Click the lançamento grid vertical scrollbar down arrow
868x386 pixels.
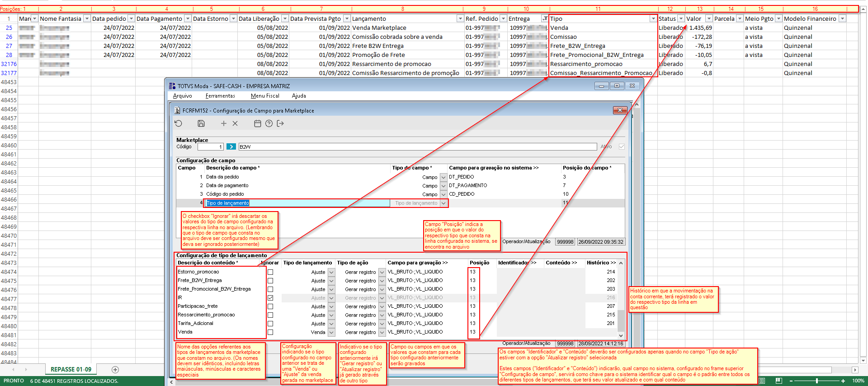pos(621,335)
